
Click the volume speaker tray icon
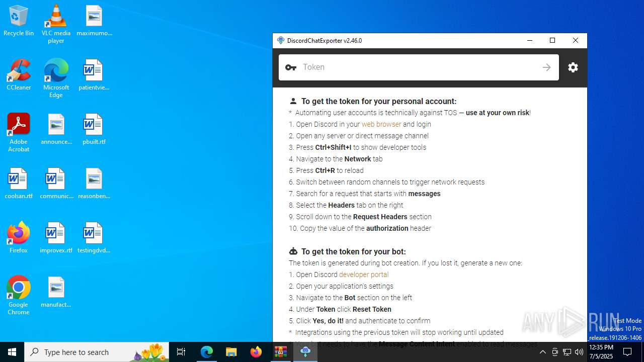[579, 352]
